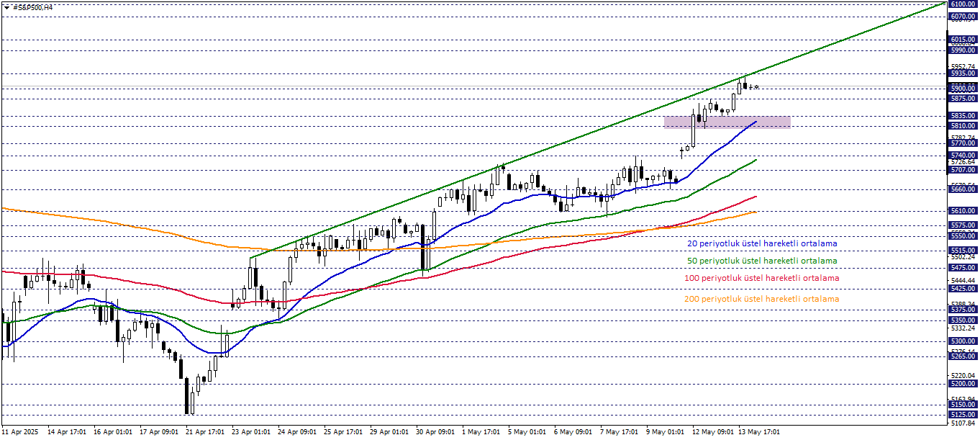This screenshot has height=440, width=980.
Task: Click the 12 May 09:01 time axis label
Action: (x=712, y=432)
